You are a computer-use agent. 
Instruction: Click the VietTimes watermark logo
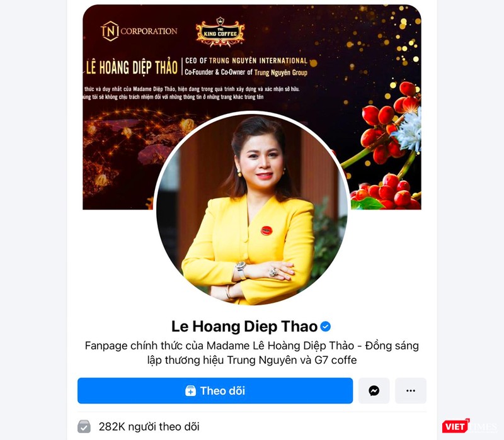coord(469,427)
